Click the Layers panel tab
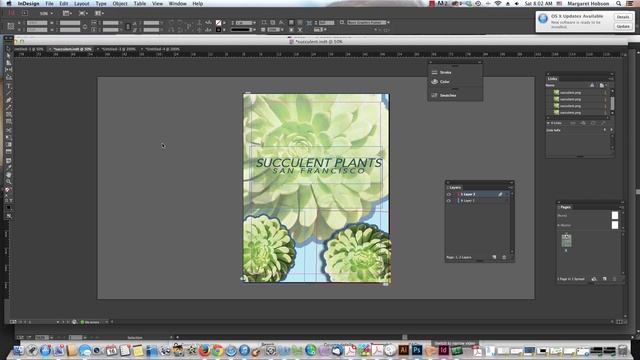Image resolution: width=640 pixels, height=360 pixels. click(x=455, y=187)
